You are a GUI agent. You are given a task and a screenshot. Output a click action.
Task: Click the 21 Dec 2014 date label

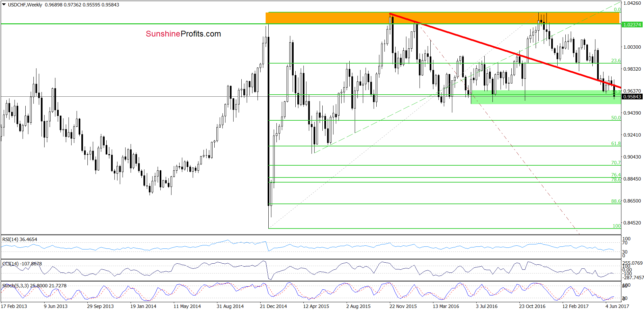273,306
